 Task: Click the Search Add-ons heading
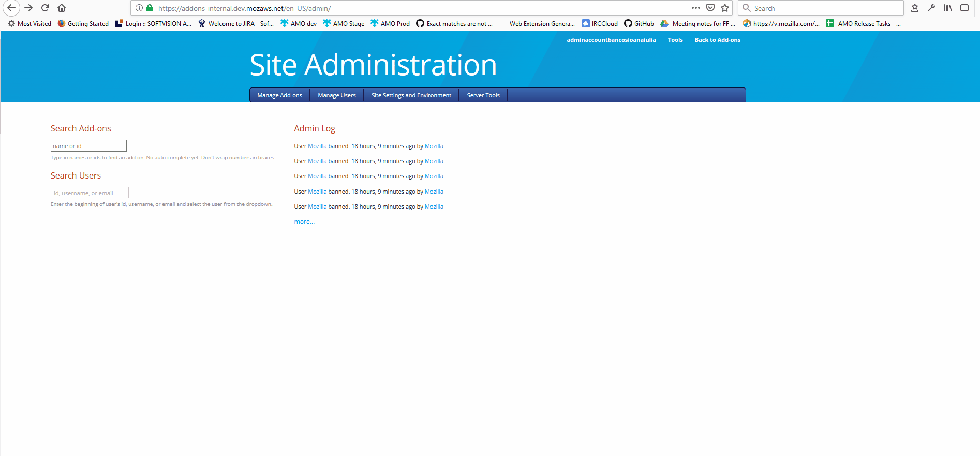coord(81,128)
